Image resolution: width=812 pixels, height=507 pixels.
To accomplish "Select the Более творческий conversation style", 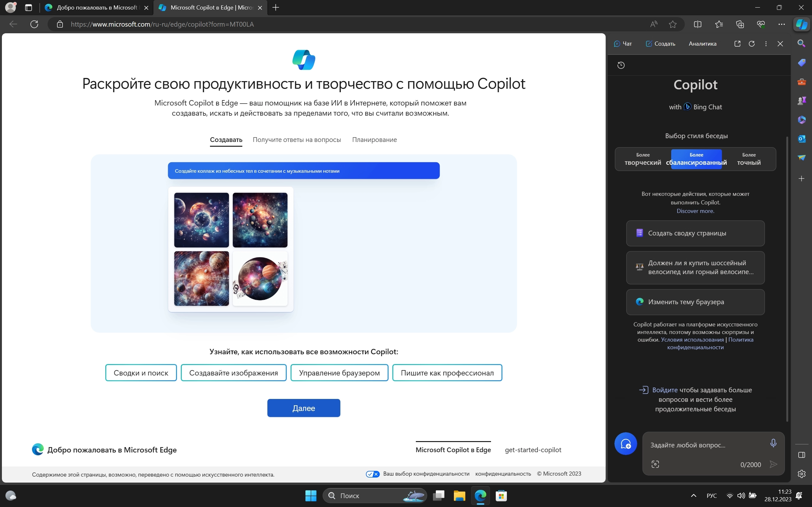I will click(643, 159).
